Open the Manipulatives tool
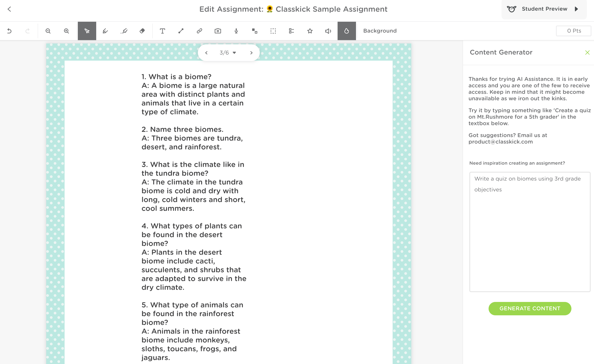Viewport: 594px width, 364px height. 255,31
